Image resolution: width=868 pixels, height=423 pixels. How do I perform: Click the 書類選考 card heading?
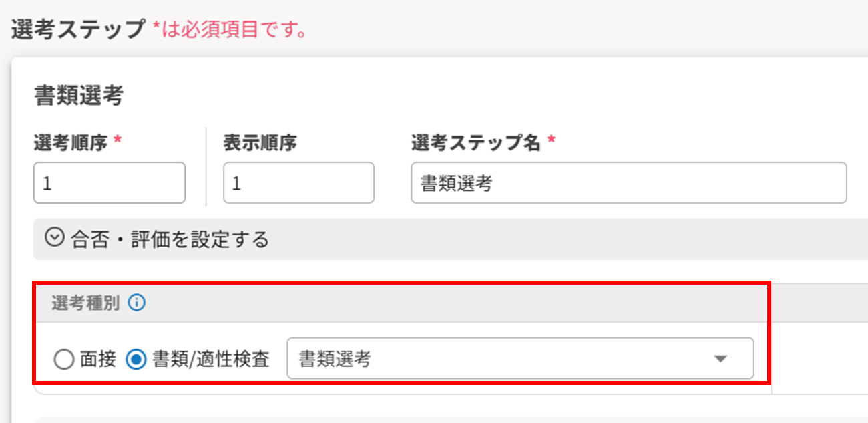click(x=78, y=96)
